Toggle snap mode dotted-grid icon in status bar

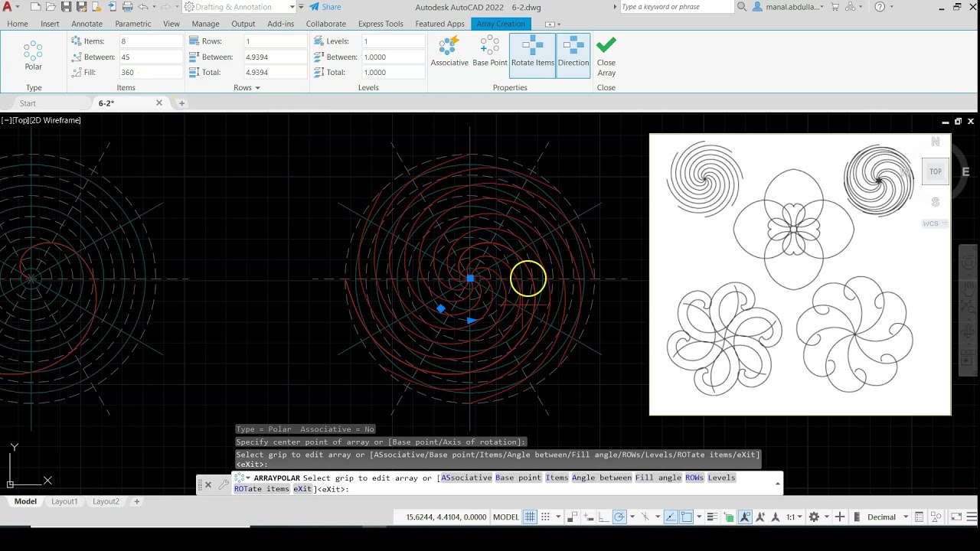pyautogui.click(x=546, y=517)
